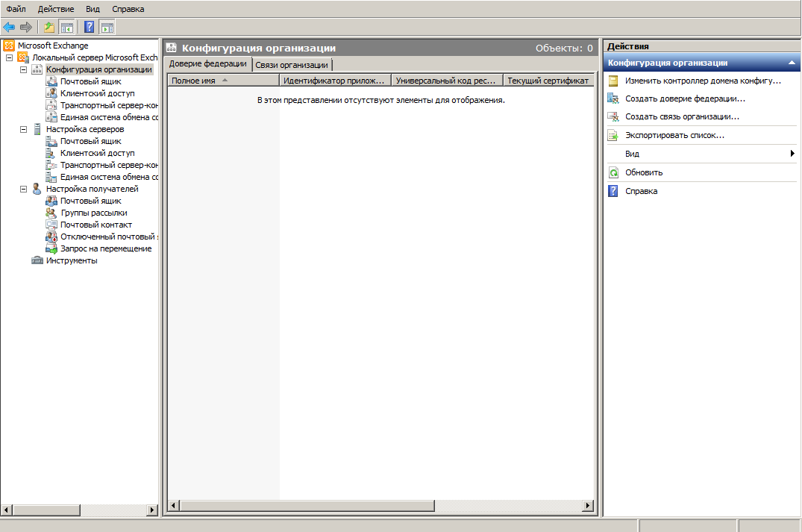The height and width of the screenshot is (532, 802).
Task: Click Почтовый ящик icon under Настройка серверов
Action: (x=51, y=141)
